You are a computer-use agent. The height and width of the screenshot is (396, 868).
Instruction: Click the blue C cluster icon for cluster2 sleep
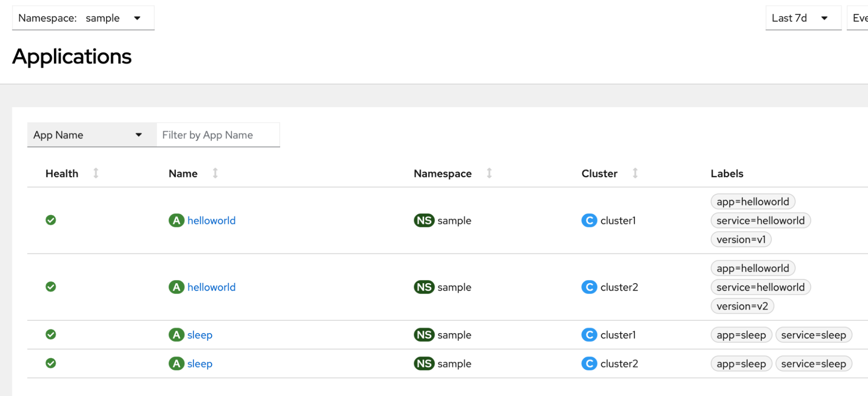pyautogui.click(x=589, y=363)
